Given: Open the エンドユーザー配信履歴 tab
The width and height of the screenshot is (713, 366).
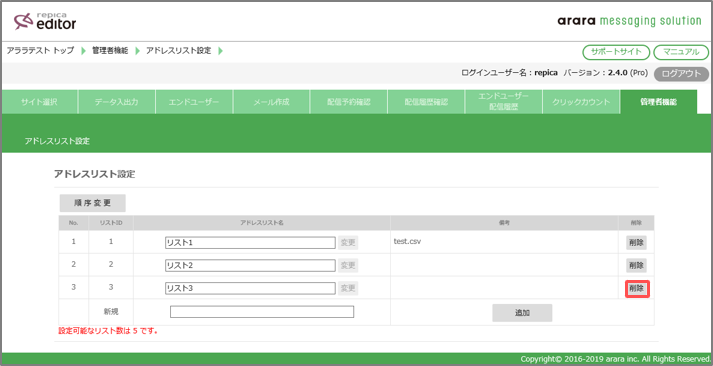Looking at the screenshot, I should click(x=503, y=102).
